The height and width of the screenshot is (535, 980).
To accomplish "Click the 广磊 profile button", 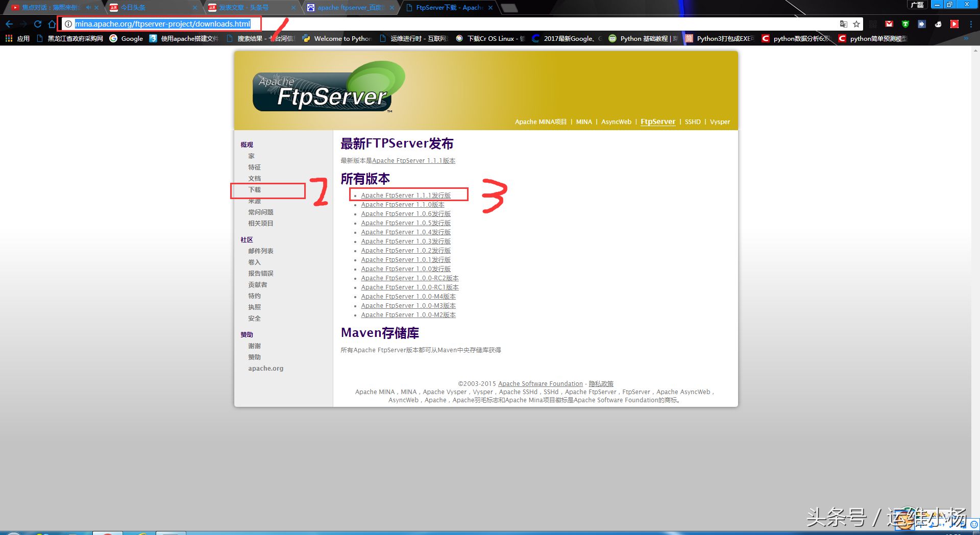I will coord(917,5).
